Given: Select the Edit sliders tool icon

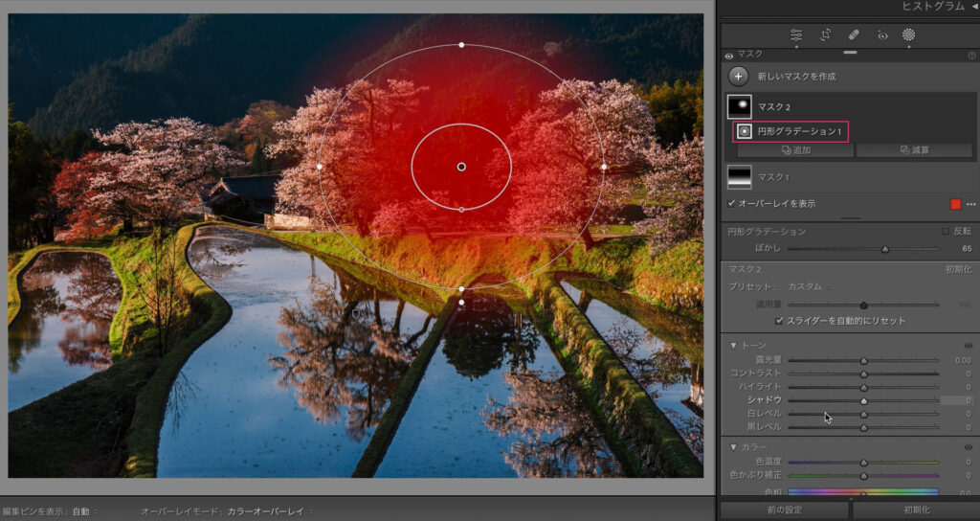Looking at the screenshot, I should click(796, 34).
